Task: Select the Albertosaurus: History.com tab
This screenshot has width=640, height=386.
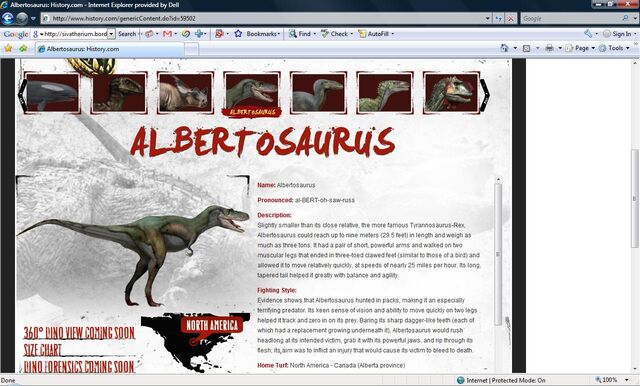Action: [109, 49]
